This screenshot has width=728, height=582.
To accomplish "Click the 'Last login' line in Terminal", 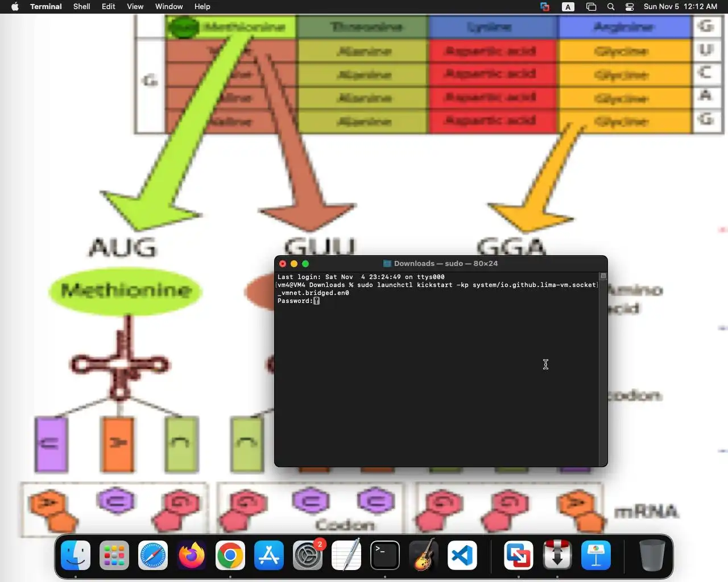I will pyautogui.click(x=361, y=277).
